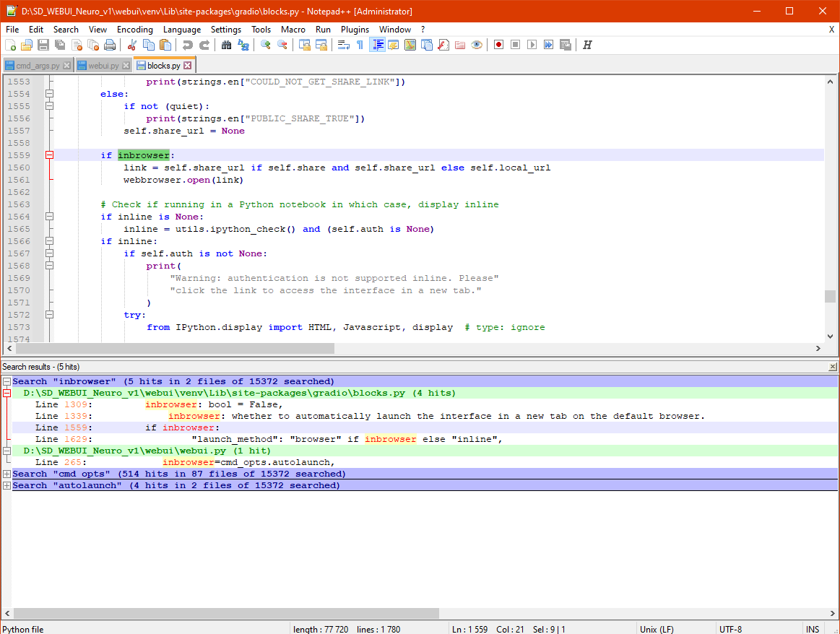Image resolution: width=840 pixels, height=634 pixels.
Task: Click the Show All Characters pilcrow icon
Action: click(360, 45)
